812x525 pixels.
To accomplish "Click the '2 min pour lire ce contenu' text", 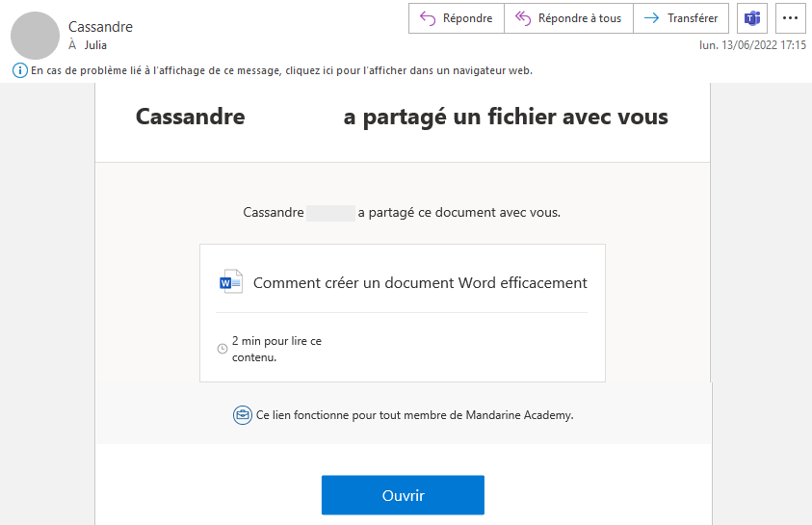I will point(276,349).
